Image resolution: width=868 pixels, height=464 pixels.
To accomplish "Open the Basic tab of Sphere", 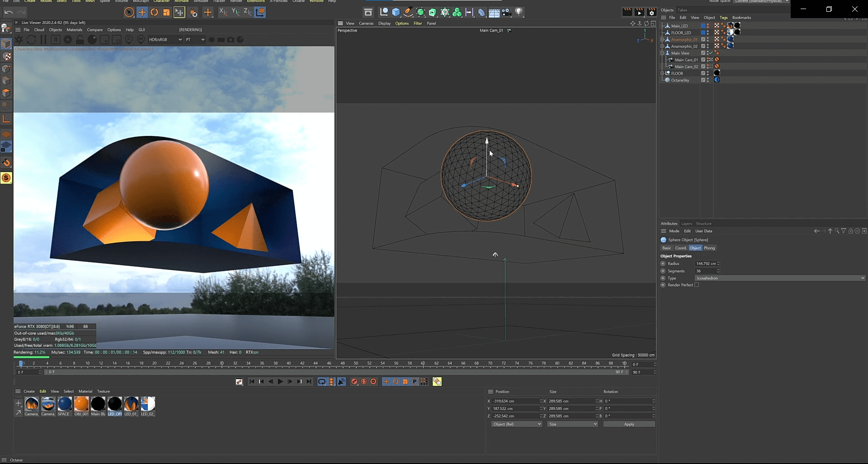I will [x=667, y=248].
